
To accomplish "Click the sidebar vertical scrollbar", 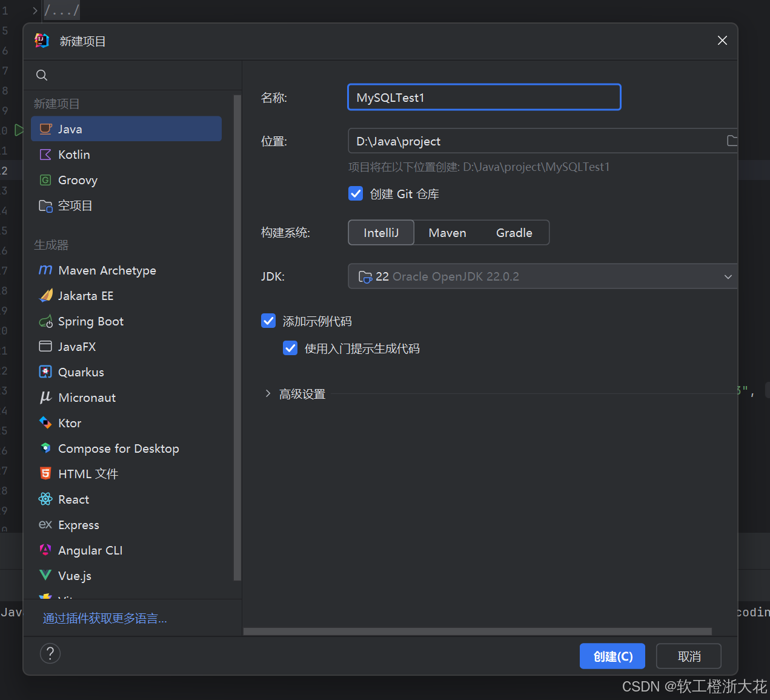I will pos(237,338).
